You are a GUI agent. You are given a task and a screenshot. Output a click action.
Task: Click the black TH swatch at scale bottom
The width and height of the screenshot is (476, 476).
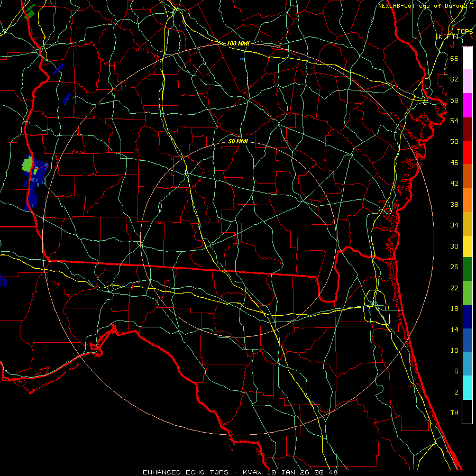pyautogui.click(x=467, y=411)
